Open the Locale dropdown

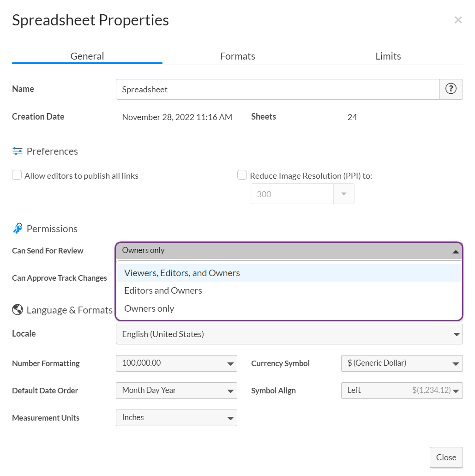289,334
